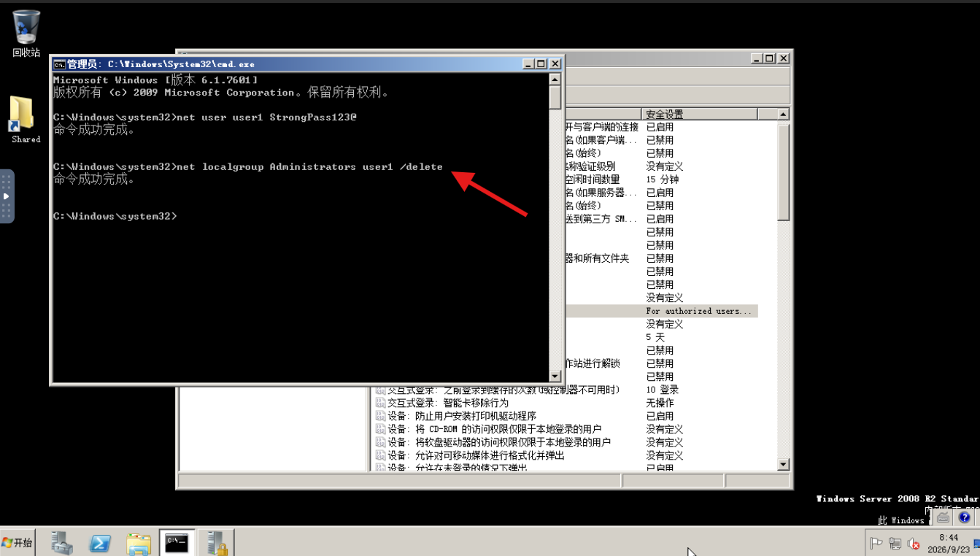
Task: Click the language bar help icon
Action: tap(965, 517)
